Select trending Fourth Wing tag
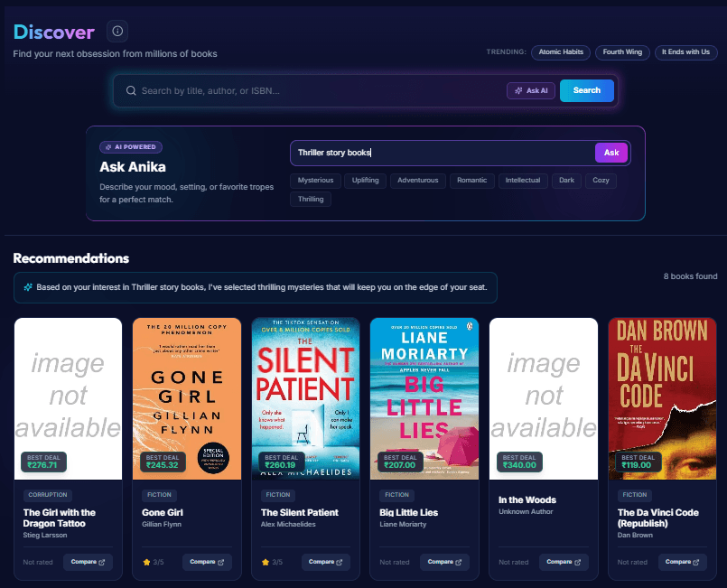 coord(622,52)
